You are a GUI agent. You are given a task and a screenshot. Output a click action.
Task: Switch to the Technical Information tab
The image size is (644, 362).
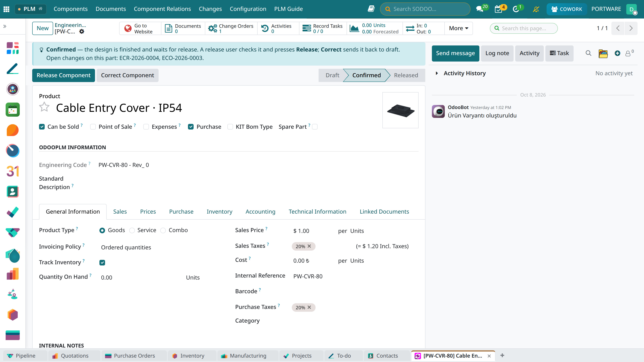[x=317, y=212]
